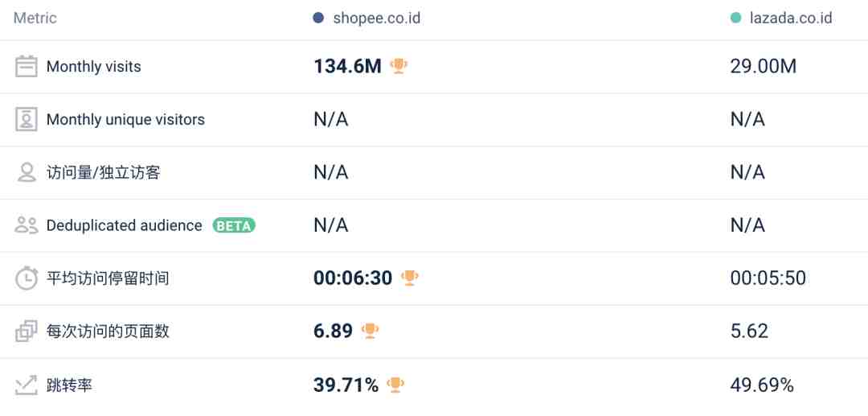Click the teal dot for lazada.co.id

pyautogui.click(x=735, y=18)
